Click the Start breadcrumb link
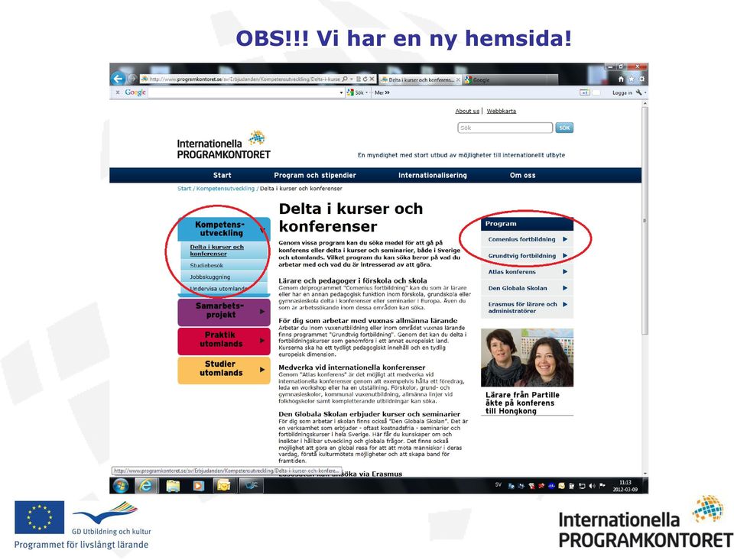 (x=184, y=189)
